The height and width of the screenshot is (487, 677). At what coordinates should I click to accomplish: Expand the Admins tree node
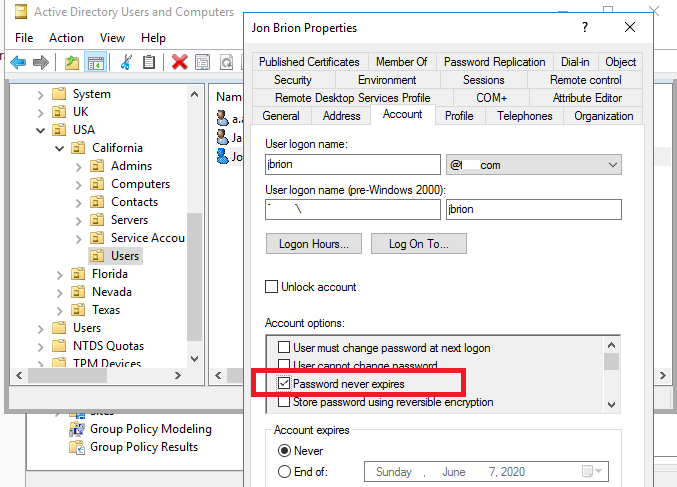coord(79,167)
